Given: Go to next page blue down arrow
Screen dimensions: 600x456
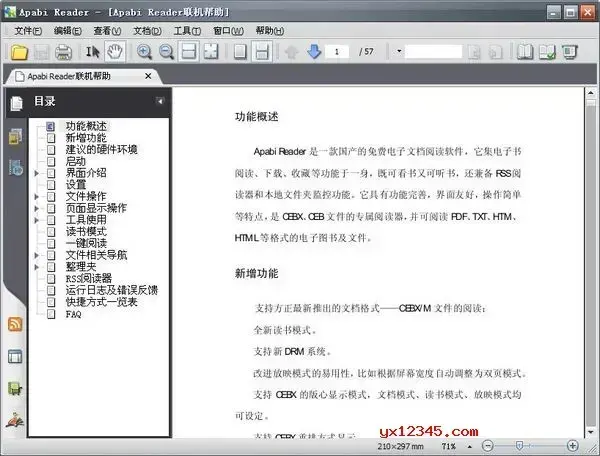Looking at the screenshot, I should coord(314,51).
